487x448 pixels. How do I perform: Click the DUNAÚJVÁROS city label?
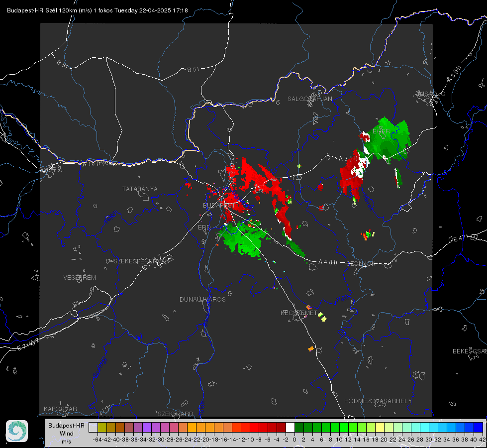tap(202, 299)
